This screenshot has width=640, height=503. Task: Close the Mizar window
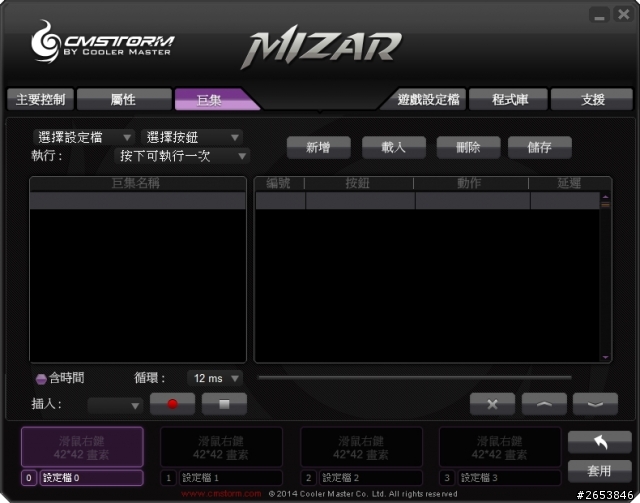coord(624,15)
